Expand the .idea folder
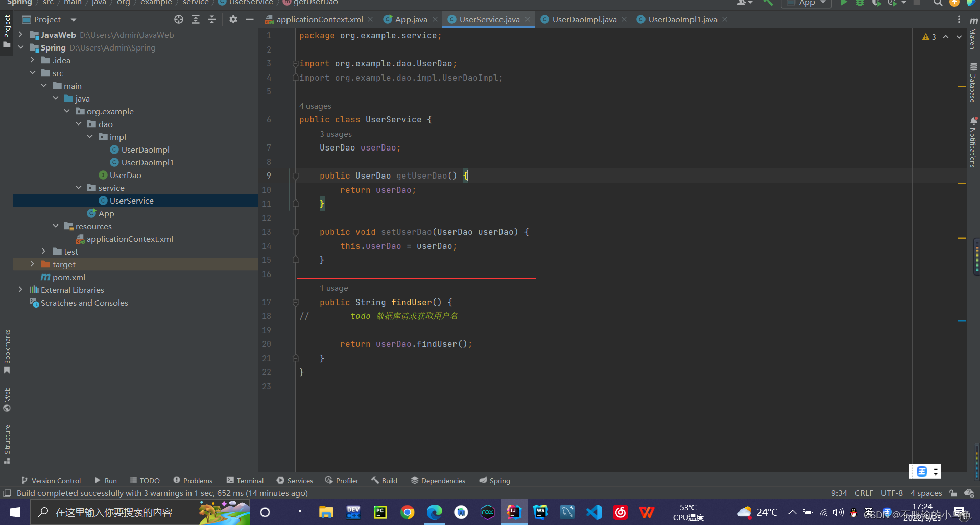Screen dimensions: 980x525 pyautogui.click(x=32, y=60)
